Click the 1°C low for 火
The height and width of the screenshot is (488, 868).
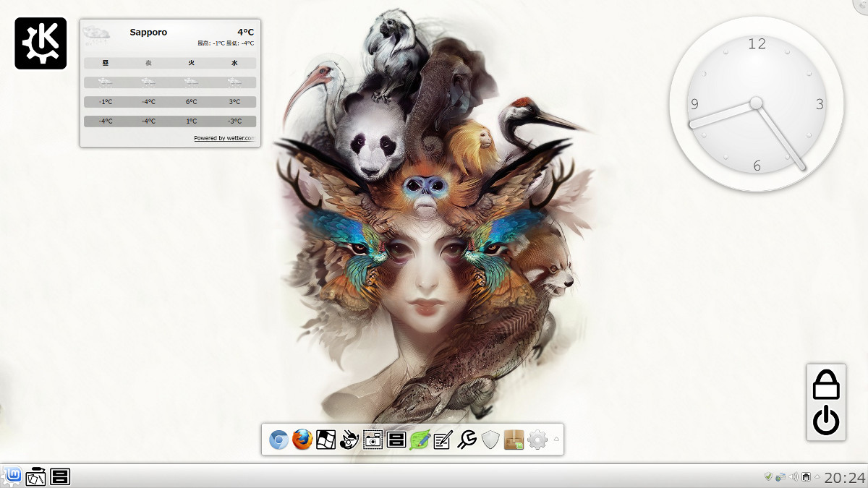(x=192, y=121)
